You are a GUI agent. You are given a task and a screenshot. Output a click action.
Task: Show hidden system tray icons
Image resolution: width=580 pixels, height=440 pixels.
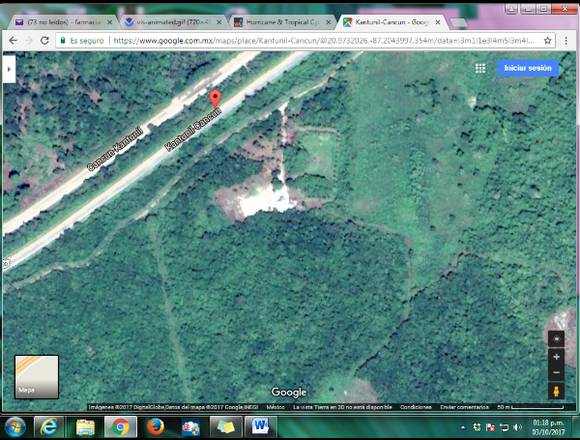pyautogui.click(x=463, y=428)
